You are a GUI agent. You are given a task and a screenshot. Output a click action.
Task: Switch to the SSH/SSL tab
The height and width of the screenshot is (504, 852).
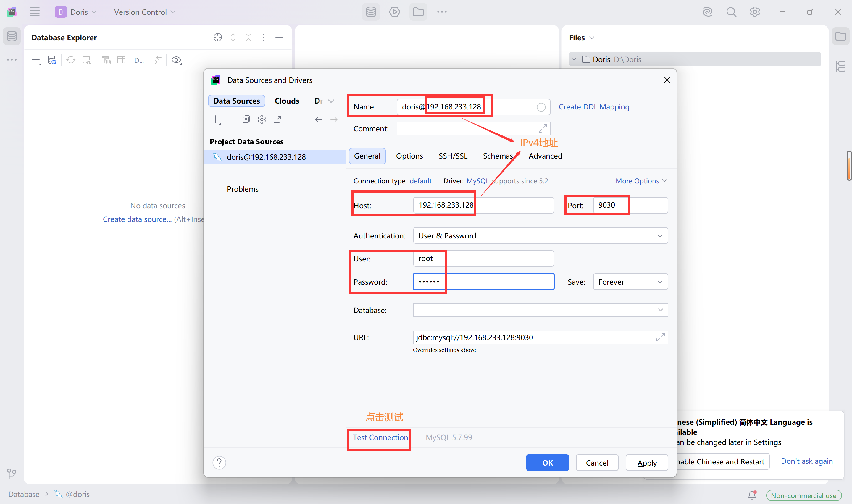click(453, 156)
